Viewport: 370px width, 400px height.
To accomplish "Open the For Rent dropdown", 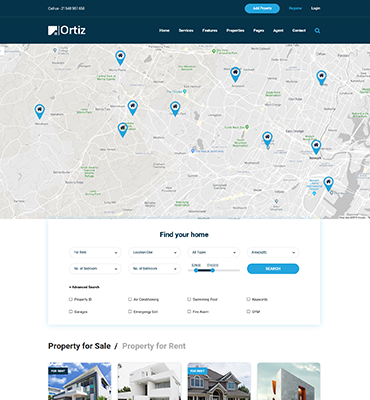I will tap(95, 252).
